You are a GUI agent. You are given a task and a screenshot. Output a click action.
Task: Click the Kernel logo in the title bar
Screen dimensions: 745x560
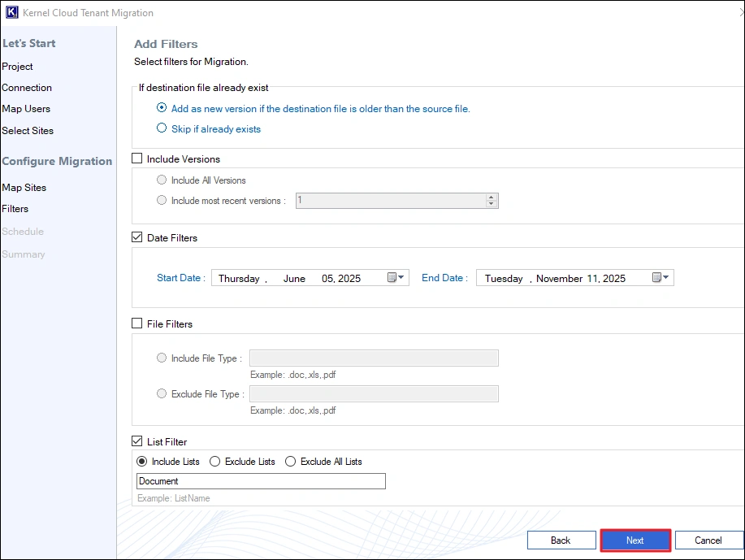[x=10, y=12]
